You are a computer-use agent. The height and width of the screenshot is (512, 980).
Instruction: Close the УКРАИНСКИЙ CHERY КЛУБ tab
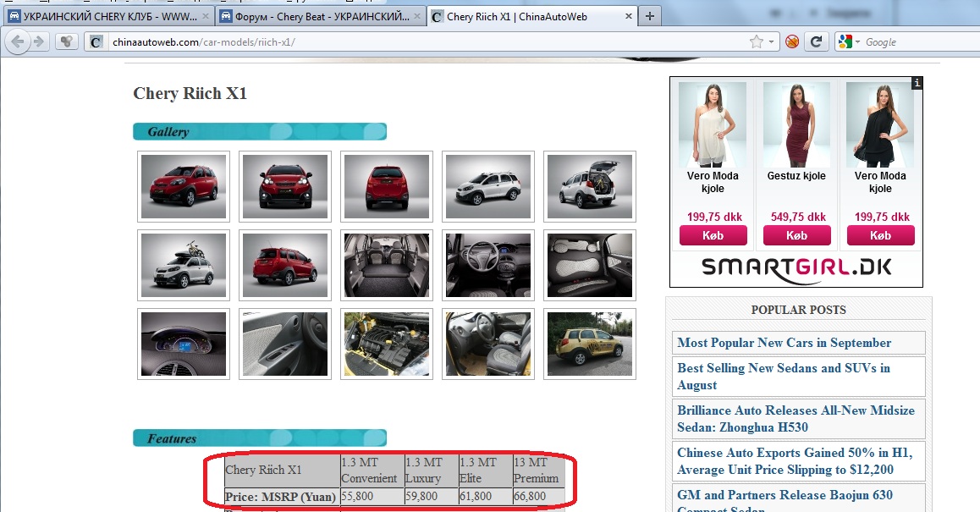(205, 16)
